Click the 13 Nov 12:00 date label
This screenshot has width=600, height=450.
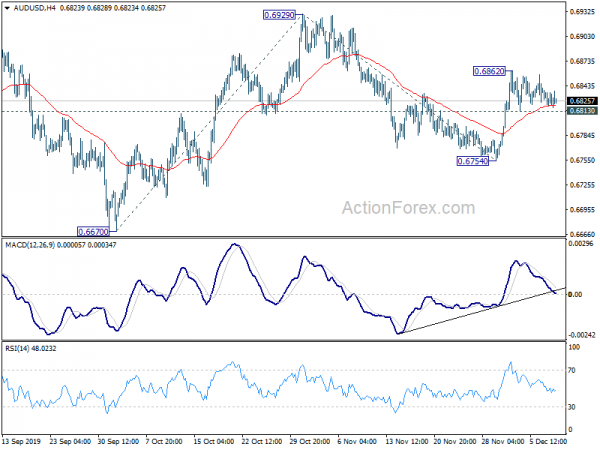tap(406, 442)
